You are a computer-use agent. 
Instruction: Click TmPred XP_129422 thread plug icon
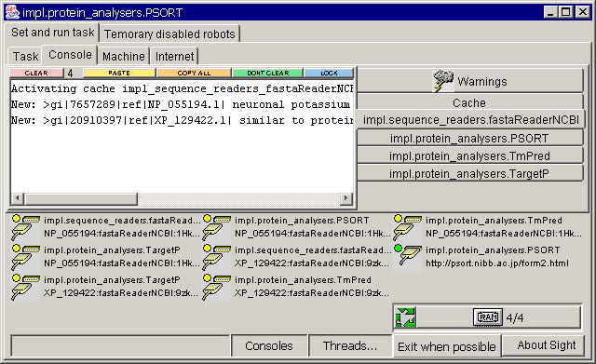(217, 288)
